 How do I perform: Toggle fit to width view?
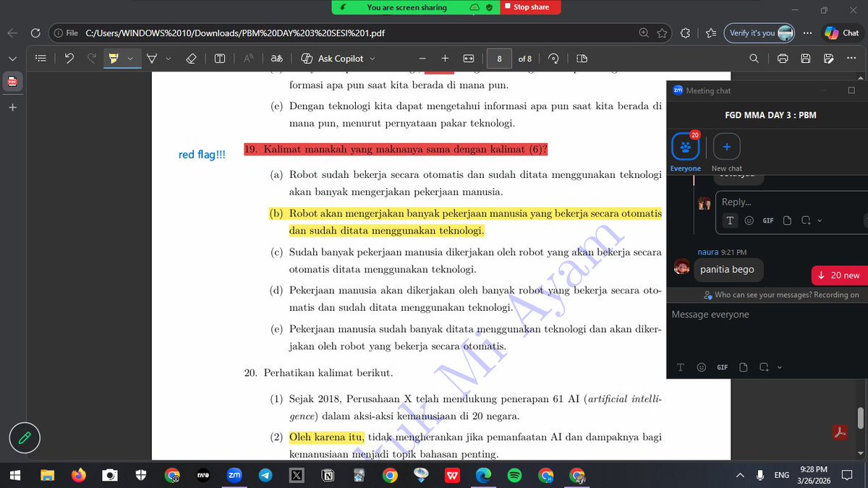coord(468,59)
